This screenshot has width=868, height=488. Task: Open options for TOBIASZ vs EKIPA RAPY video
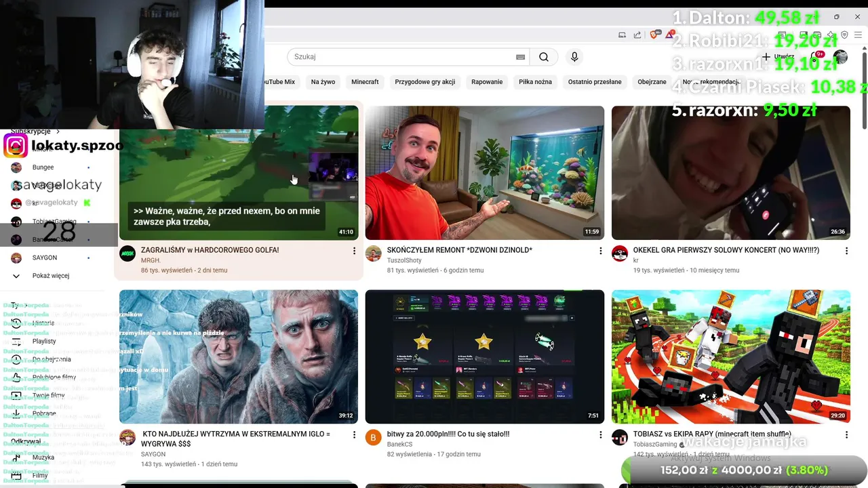[846, 435]
